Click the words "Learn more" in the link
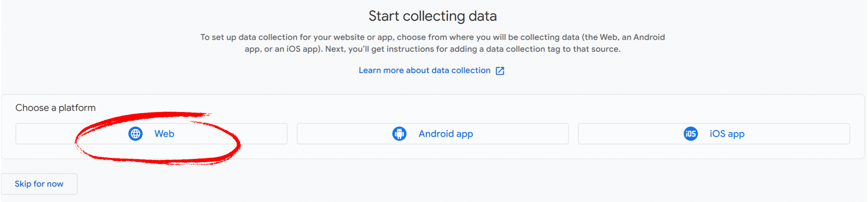Viewport: 868px width, 202px height. point(381,70)
